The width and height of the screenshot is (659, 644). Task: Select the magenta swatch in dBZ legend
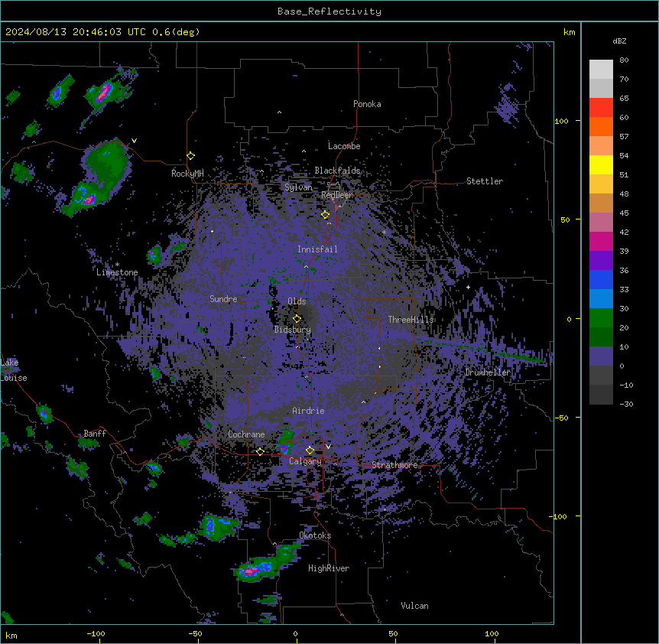[601, 241]
